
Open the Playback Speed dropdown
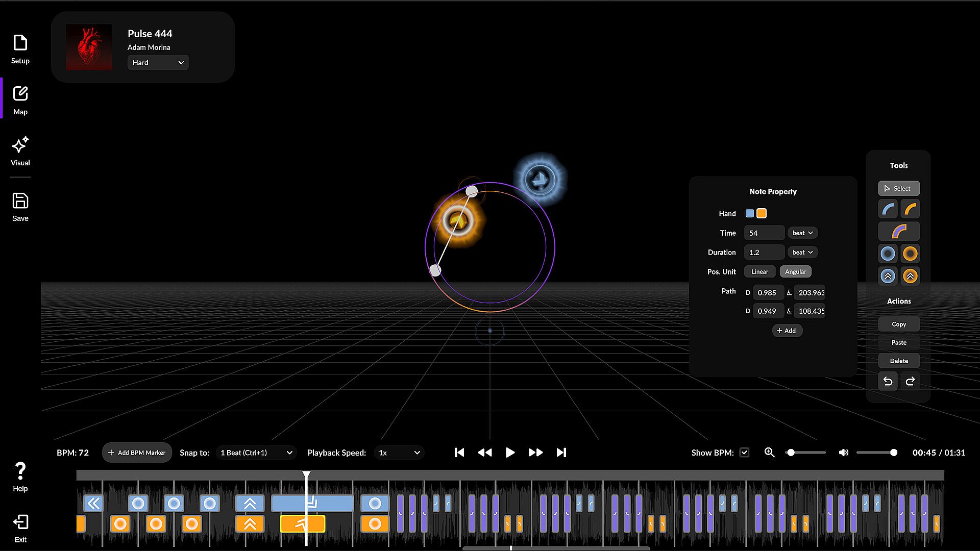(399, 453)
